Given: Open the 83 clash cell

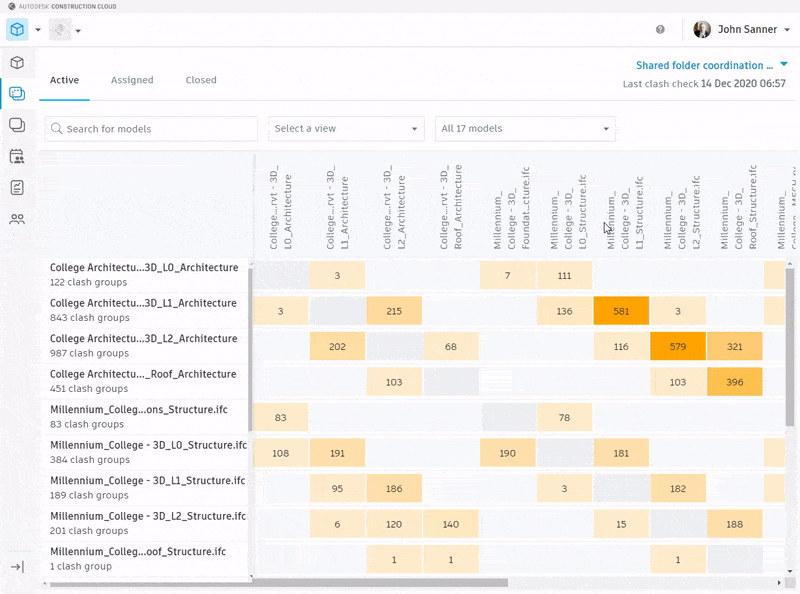Looking at the screenshot, I should [281, 417].
